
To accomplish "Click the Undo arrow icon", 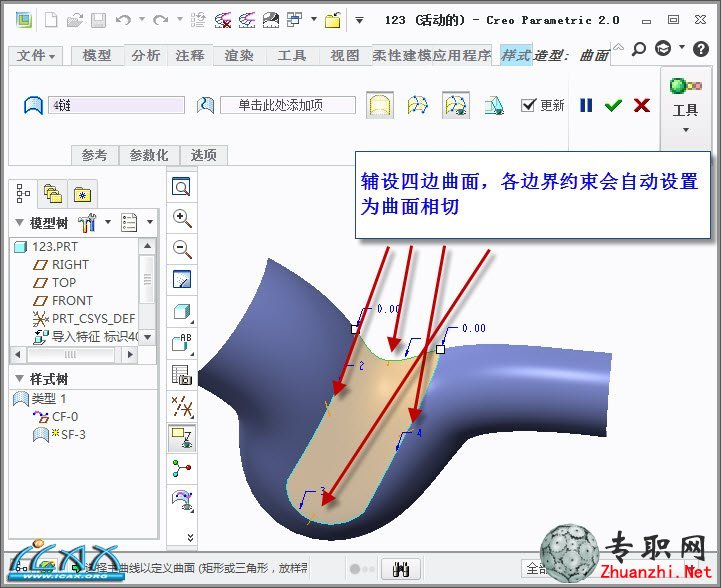I will point(123,20).
